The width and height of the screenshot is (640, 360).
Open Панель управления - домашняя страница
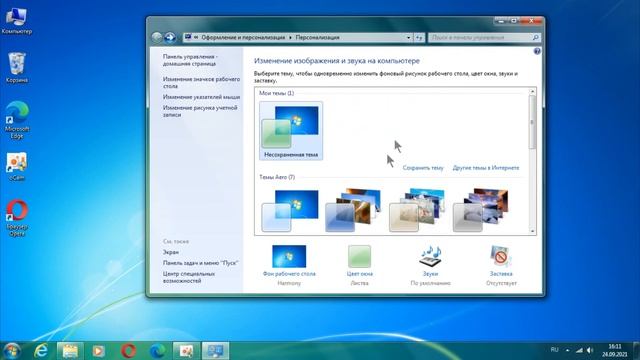tap(190, 60)
